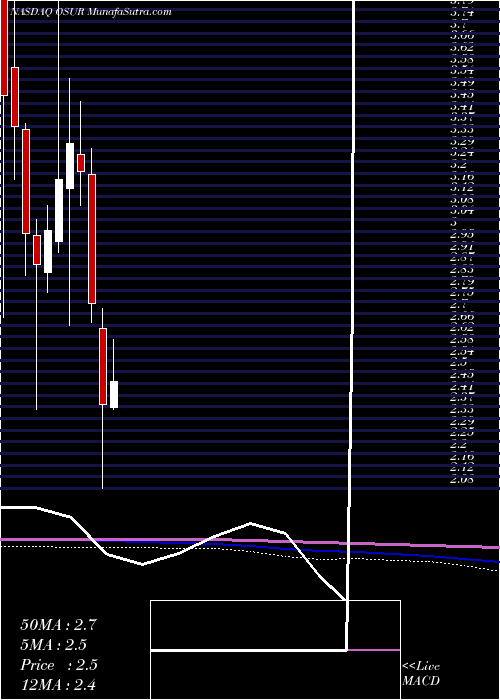Viewport: 500px width, 700px height.
Task: Click the last white candlestick near 2.41
Action: [x=114, y=394]
